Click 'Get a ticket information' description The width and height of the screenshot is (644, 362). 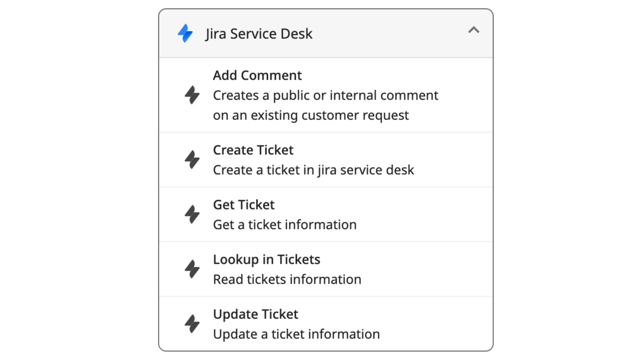(285, 224)
